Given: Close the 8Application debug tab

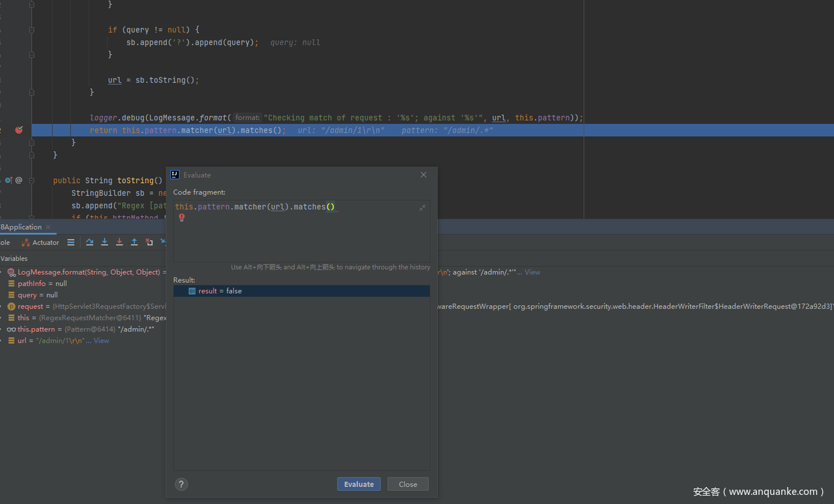Looking at the screenshot, I should (48, 227).
